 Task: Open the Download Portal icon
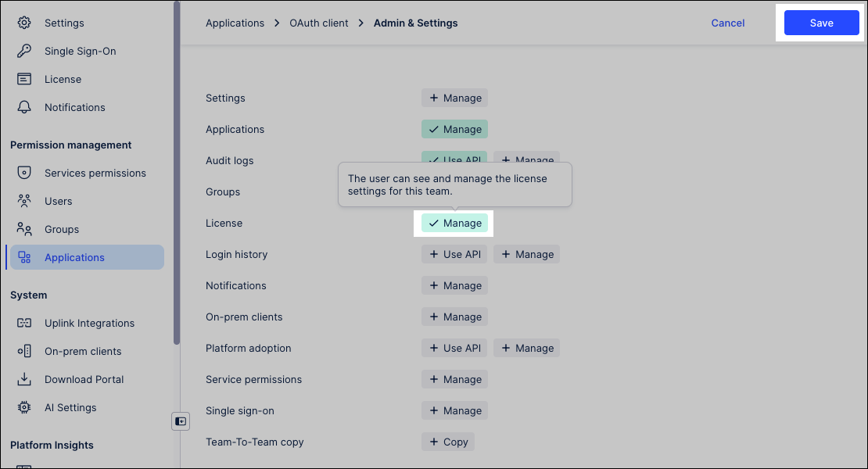23,379
